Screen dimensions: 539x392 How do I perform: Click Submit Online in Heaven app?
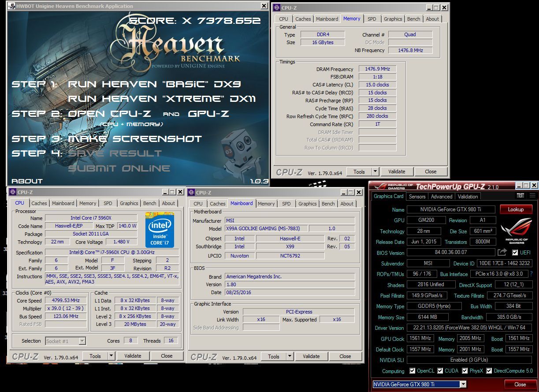[x=119, y=168]
